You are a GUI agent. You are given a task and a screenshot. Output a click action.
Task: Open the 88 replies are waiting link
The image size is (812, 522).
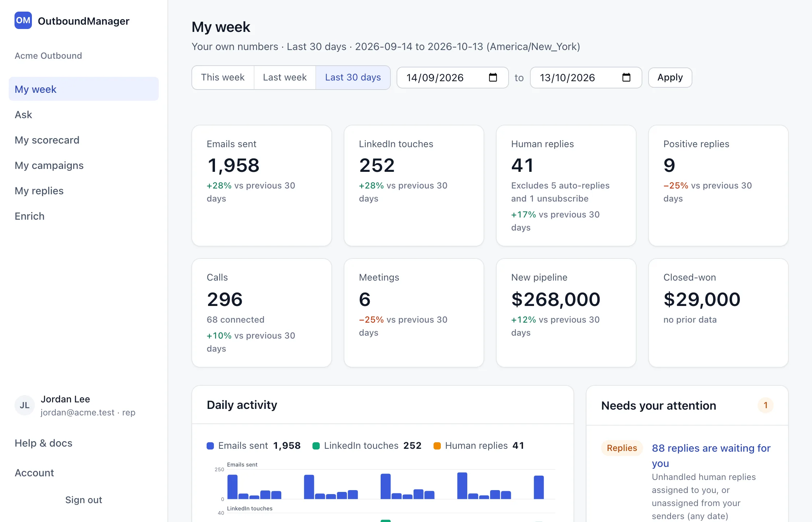click(711, 456)
